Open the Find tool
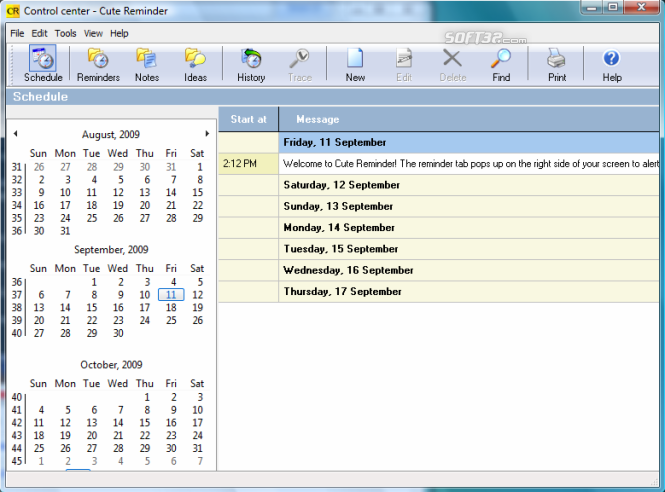The image size is (665, 492). [501, 64]
